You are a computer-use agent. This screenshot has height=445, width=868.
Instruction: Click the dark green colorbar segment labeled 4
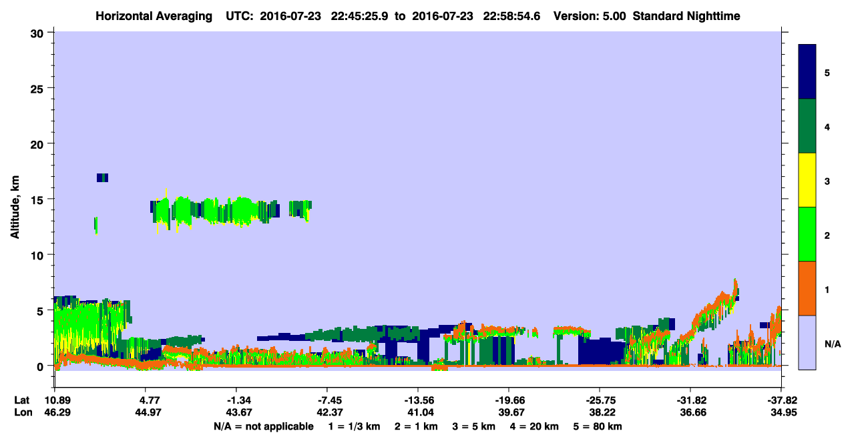(x=807, y=126)
